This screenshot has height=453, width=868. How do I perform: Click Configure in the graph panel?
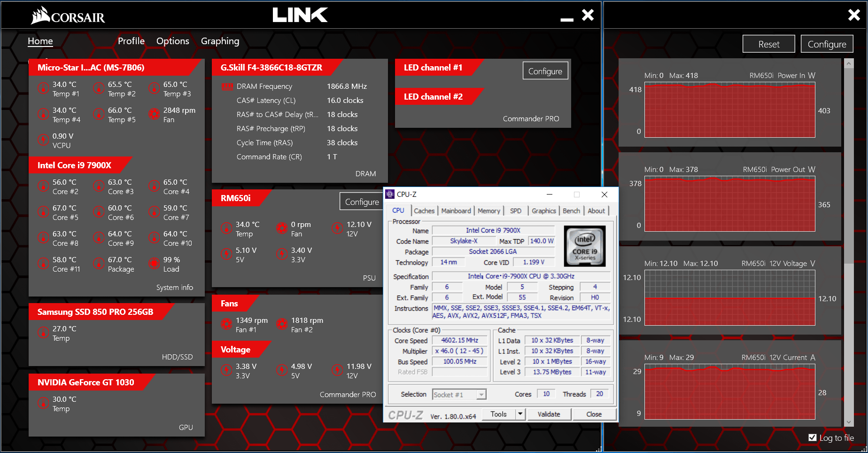(827, 44)
